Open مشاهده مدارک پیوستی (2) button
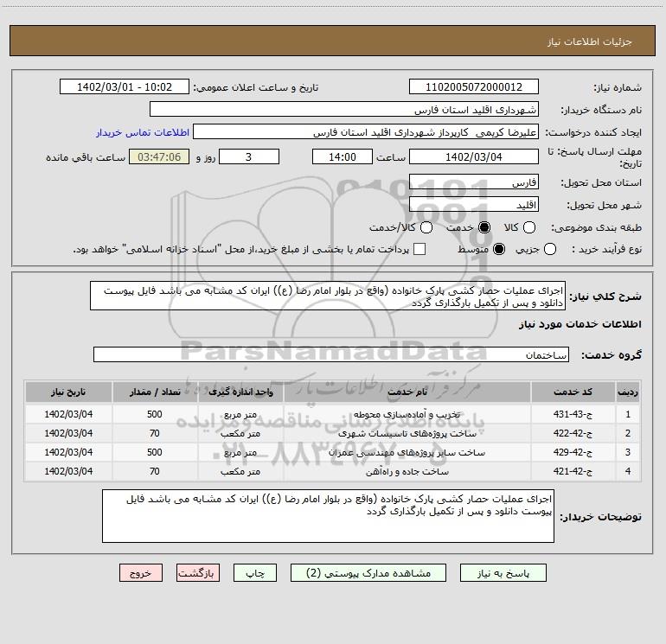 point(368,573)
